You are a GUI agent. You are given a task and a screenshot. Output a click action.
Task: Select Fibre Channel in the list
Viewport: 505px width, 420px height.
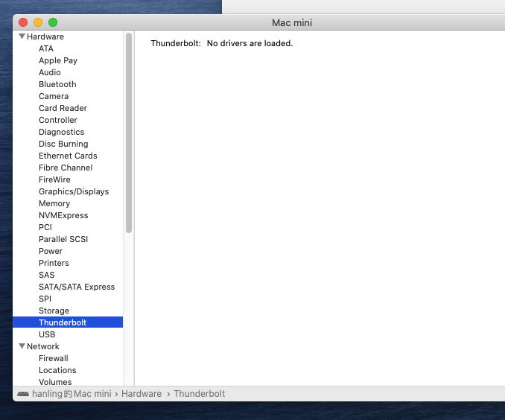66,168
